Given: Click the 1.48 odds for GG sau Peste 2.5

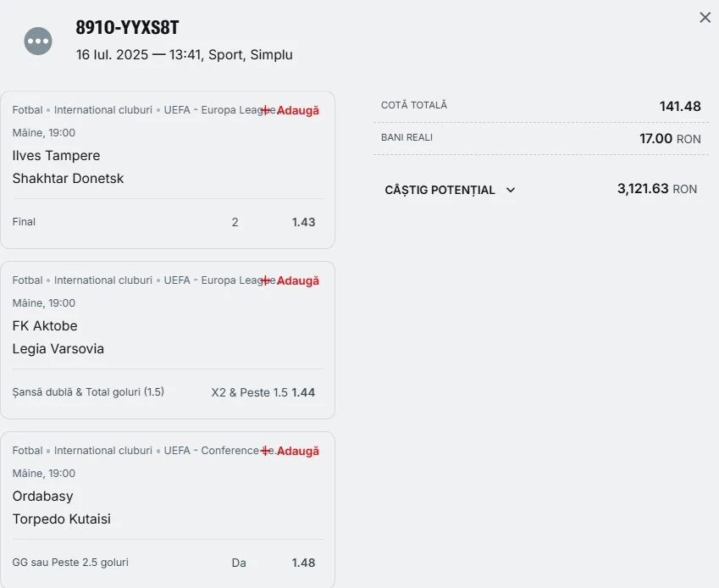Looking at the screenshot, I should tap(303, 563).
